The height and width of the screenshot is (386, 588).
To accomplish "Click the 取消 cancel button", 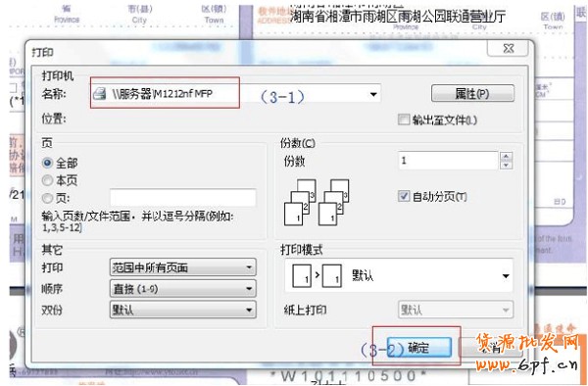I will [491, 348].
